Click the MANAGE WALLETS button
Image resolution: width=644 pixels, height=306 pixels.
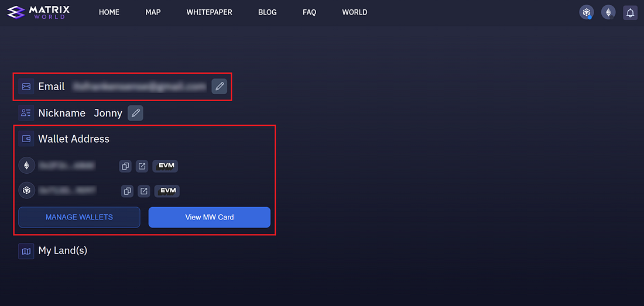coord(79,217)
